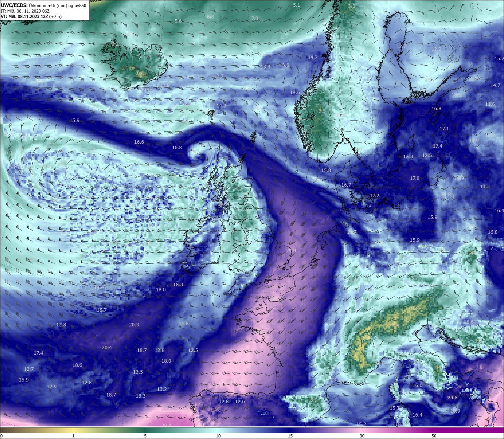Click the 14.6 value west of Norway
Viewport: 504px width, 439px height.
click(295, 93)
